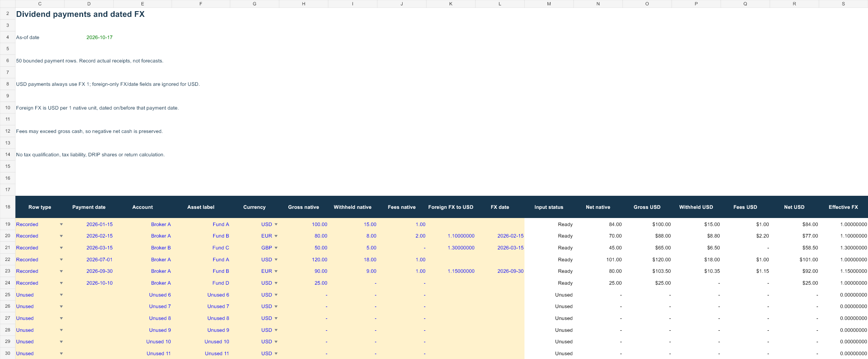The width and height of the screenshot is (868, 359).
Task: Click the 'Foreign FX to USD' heading
Action: pos(451,207)
